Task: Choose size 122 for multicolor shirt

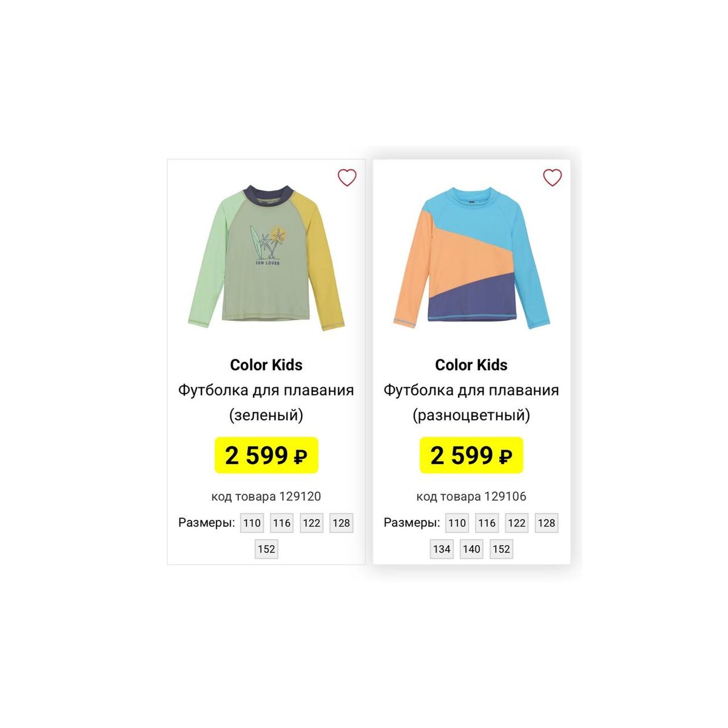Action: click(516, 523)
